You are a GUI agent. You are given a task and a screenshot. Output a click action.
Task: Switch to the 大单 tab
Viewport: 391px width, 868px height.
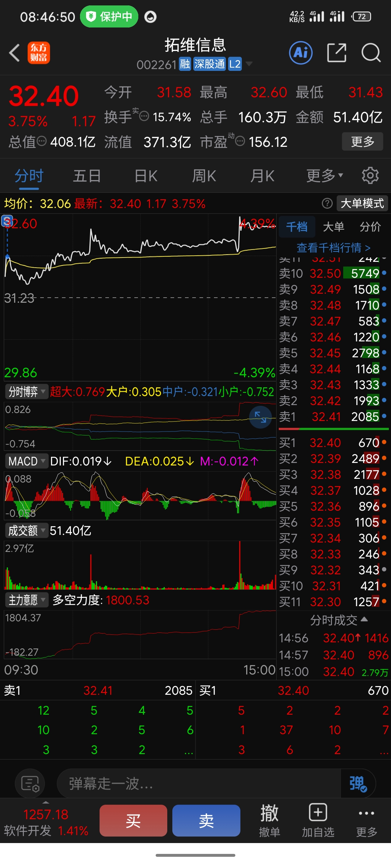(333, 227)
